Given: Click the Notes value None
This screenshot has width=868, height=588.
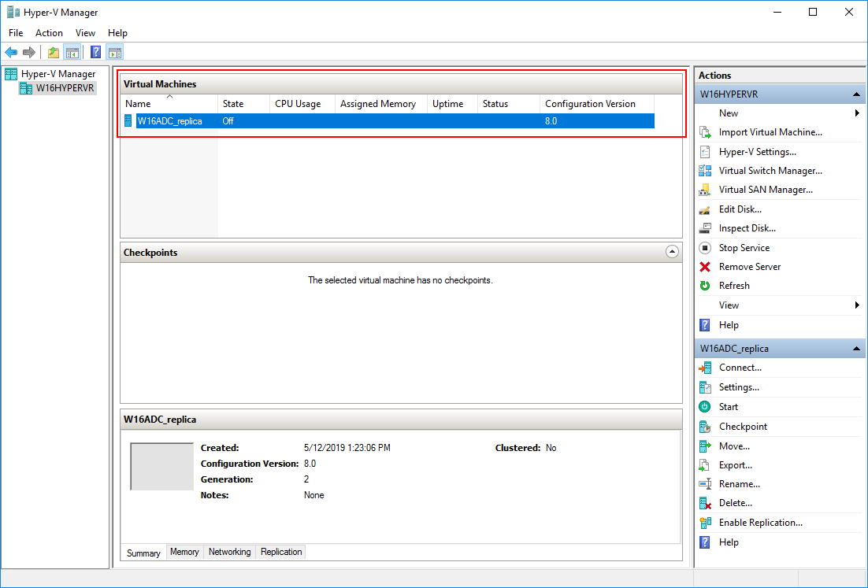Looking at the screenshot, I should [313, 495].
